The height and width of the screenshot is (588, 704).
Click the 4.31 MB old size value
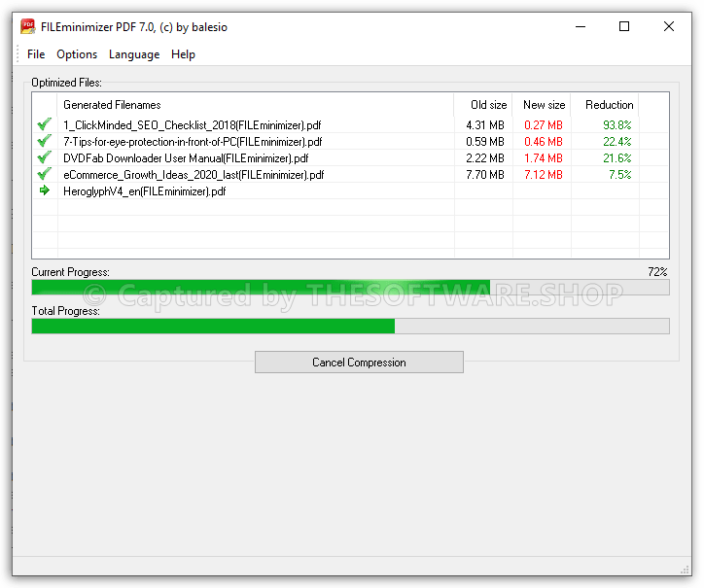[485, 124]
